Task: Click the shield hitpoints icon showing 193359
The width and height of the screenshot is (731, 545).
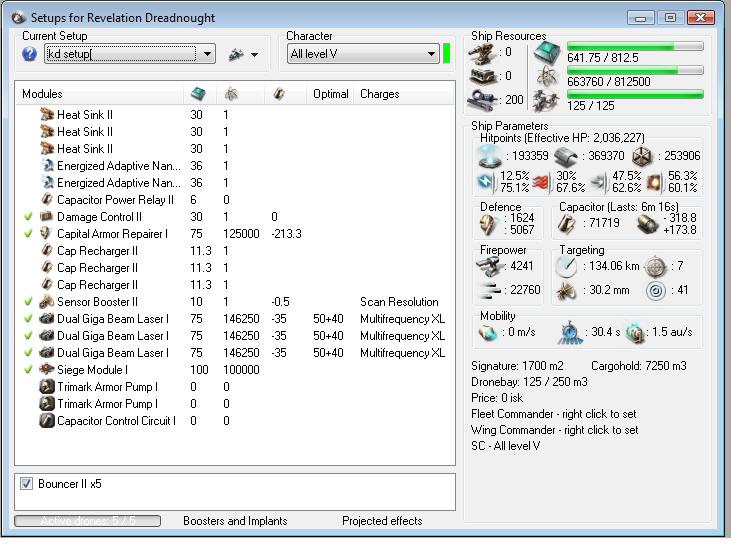Action: click(490, 156)
